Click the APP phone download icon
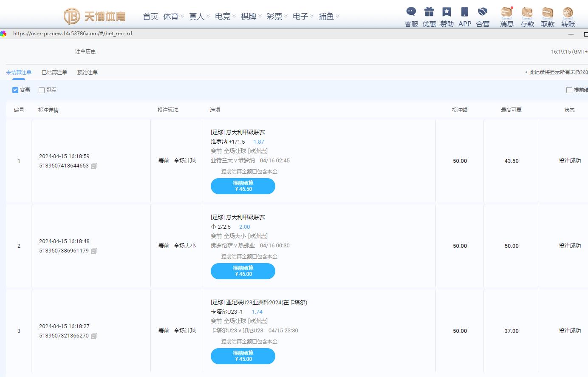 [465, 12]
